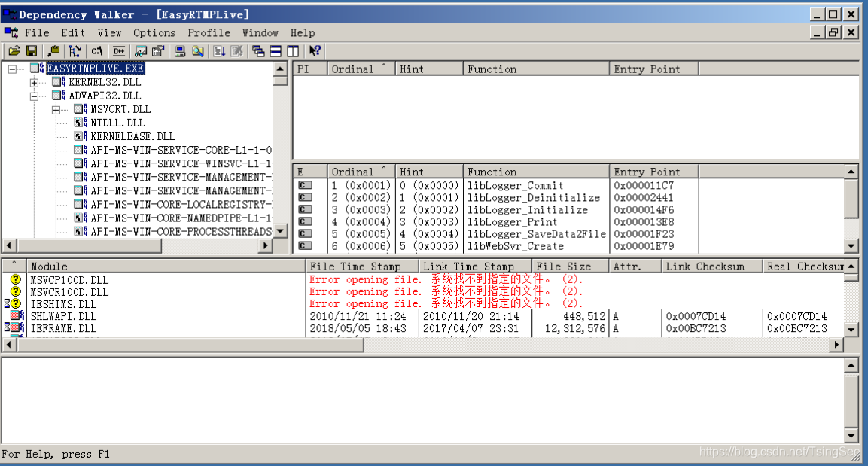This screenshot has height=466, width=868.
Task: Tile windows vertically using toolbar icon
Action: tap(293, 51)
